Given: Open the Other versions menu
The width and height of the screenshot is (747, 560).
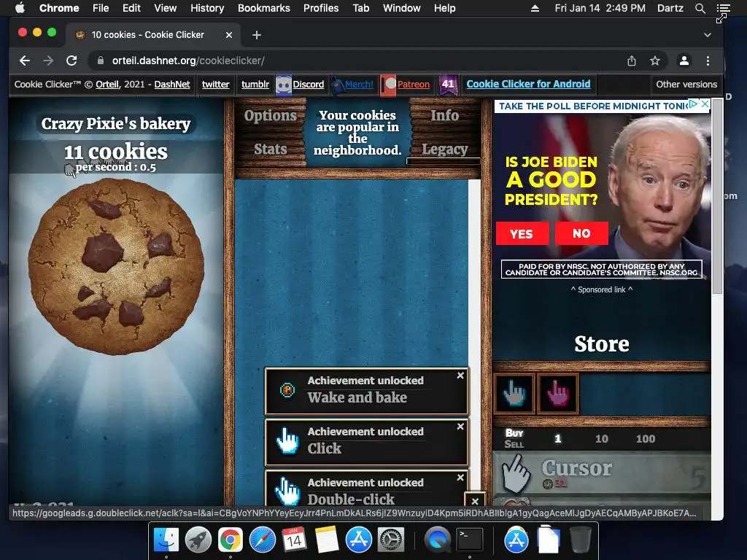Looking at the screenshot, I should tap(686, 85).
